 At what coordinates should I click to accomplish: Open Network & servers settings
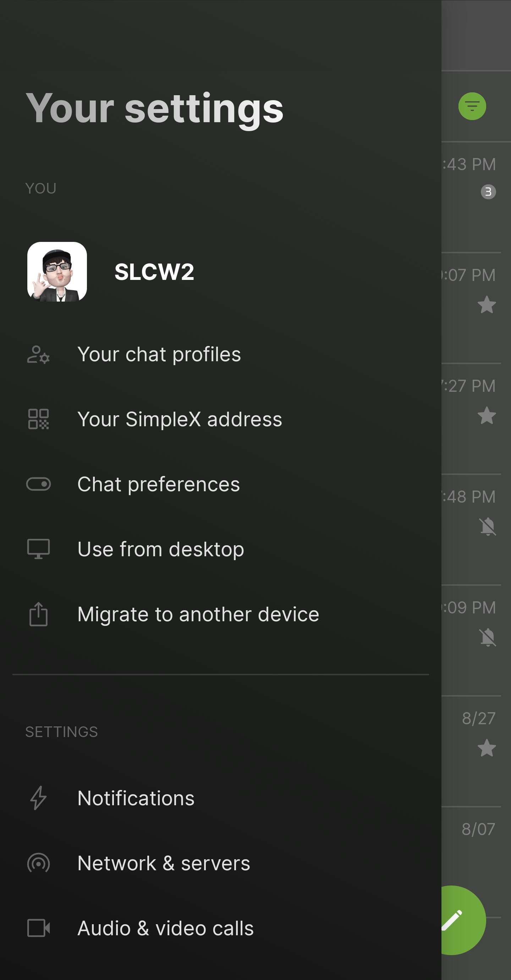[x=164, y=863]
